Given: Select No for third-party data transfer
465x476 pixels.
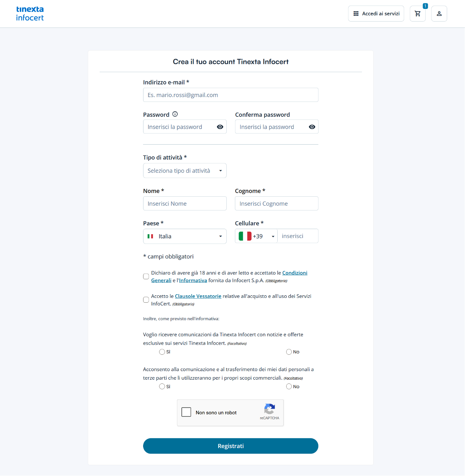Looking at the screenshot, I should (x=289, y=386).
